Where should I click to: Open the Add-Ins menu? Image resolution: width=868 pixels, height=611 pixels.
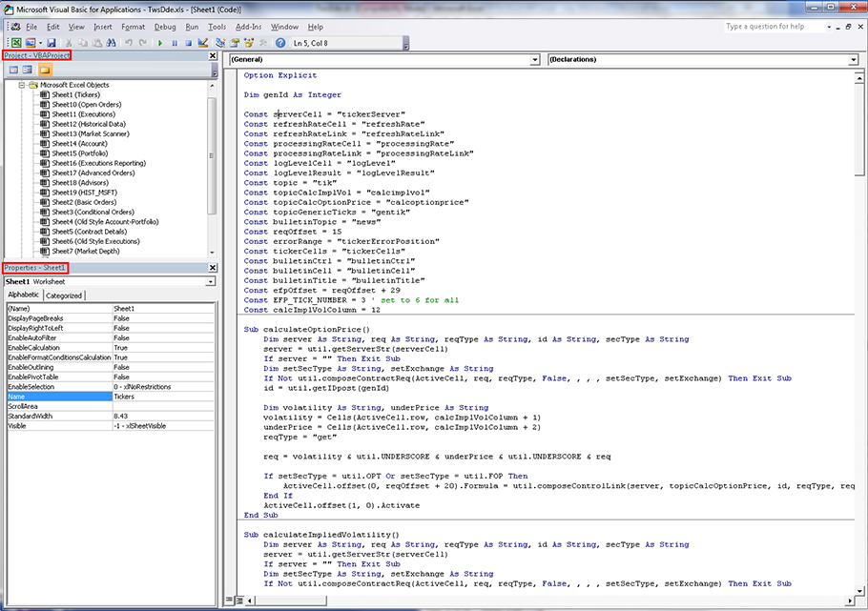point(249,27)
